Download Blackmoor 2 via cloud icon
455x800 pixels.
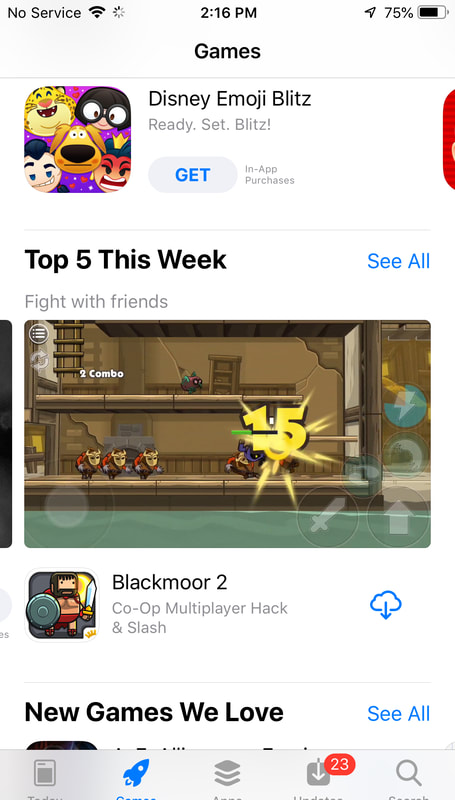point(386,605)
